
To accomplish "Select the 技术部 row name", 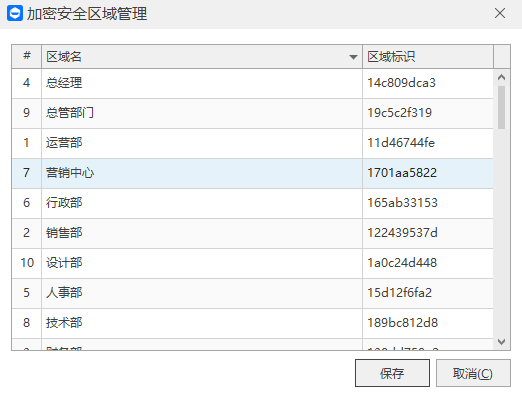I will tap(64, 323).
